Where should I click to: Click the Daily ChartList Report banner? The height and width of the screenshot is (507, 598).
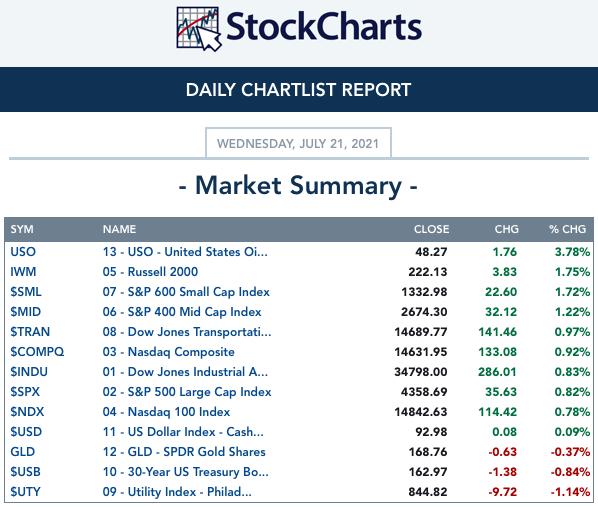299,90
